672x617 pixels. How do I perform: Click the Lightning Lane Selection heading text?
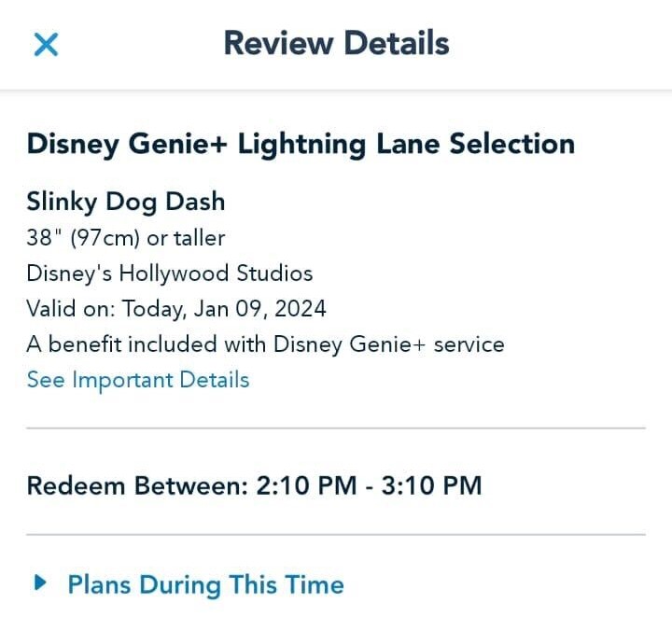pyautogui.click(x=406, y=144)
